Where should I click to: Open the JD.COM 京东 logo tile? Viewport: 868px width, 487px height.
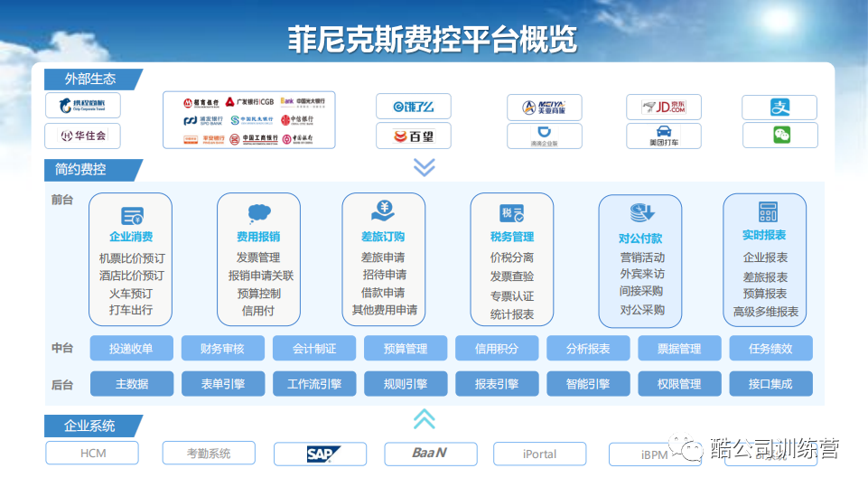[663, 108]
